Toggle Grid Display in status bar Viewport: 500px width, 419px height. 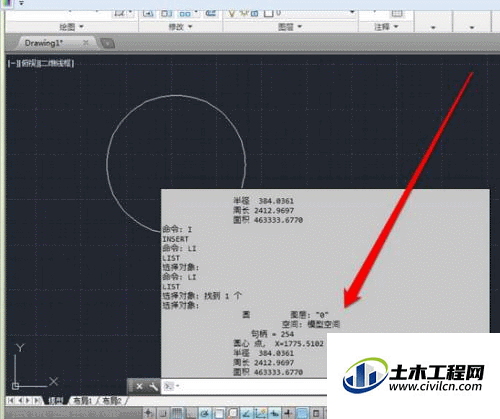177,413
